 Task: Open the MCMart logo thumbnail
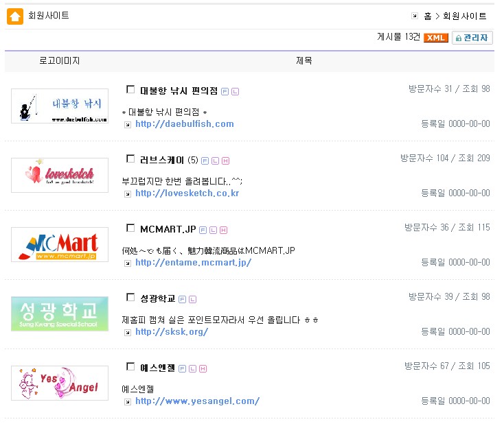(60, 245)
